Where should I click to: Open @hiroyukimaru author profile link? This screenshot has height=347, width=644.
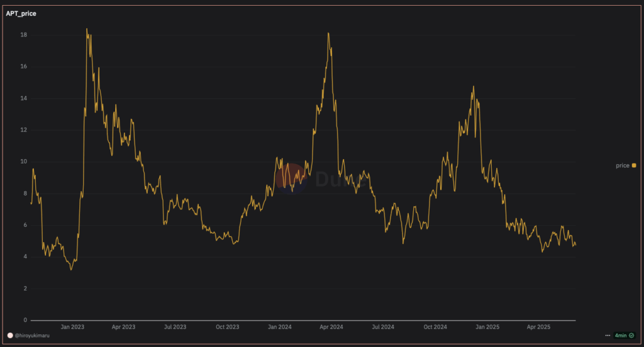tap(32, 336)
